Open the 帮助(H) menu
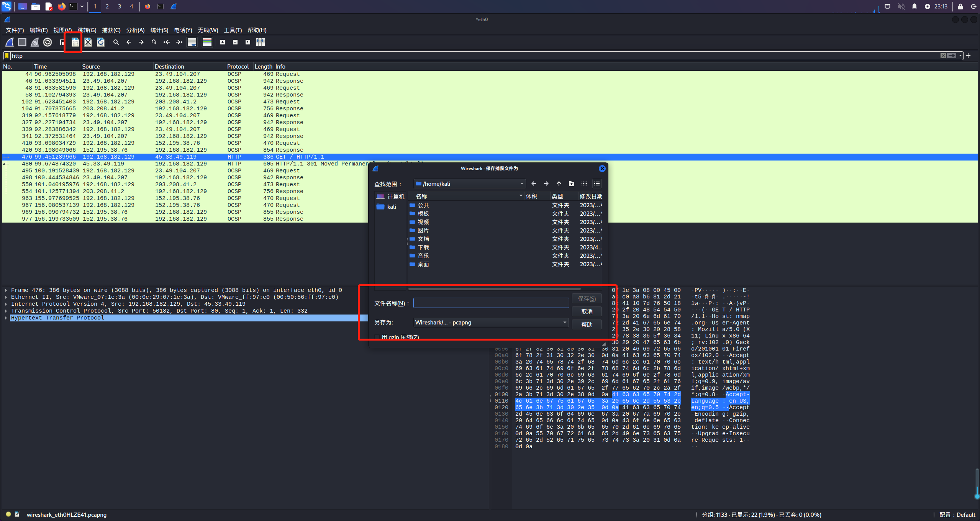This screenshot has height=521, width=980. (257, 30)
